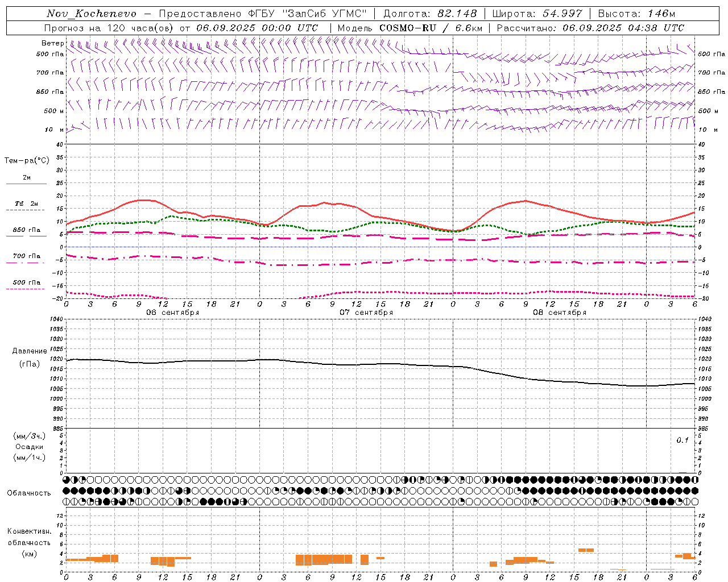
Task: Click the 'Осадки' precipitation panel label
Action: pyautogui.click(x=29, y=447)
